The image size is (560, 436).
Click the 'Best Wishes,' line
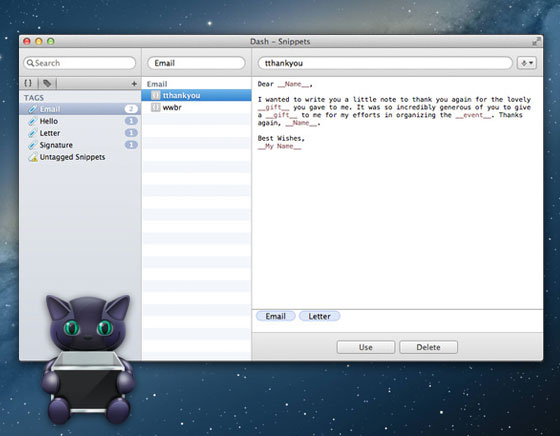tap(281, 138)
